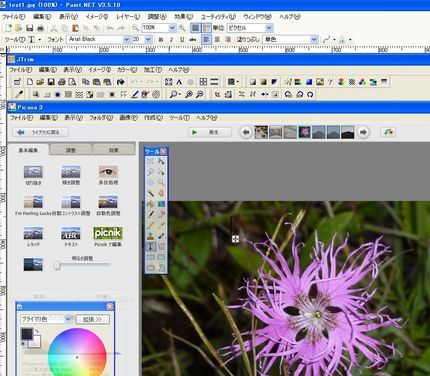Click the JTrim New document icon
The image size is (430, 376).
click(30, 82)
